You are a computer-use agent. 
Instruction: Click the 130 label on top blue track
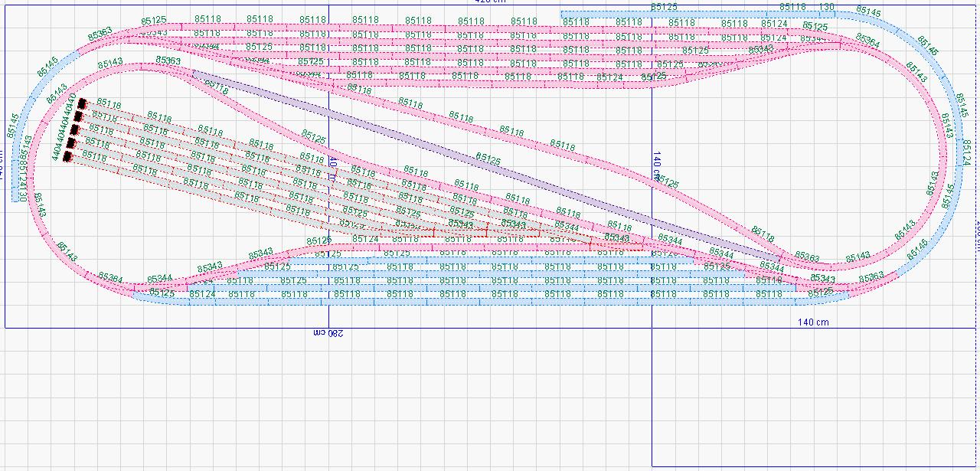tap(827, 8)
